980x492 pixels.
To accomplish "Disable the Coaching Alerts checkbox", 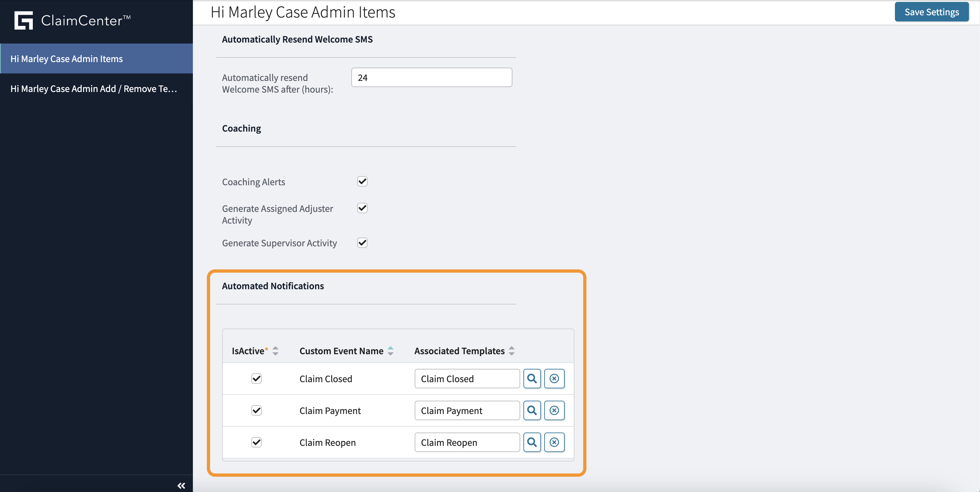I will click(362, 181).
